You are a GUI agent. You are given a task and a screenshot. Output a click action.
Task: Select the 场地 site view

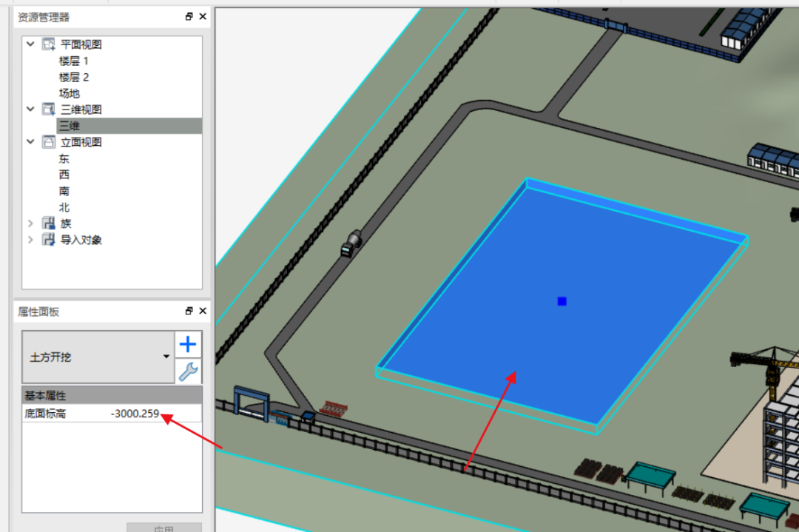[x=69, y=93]
